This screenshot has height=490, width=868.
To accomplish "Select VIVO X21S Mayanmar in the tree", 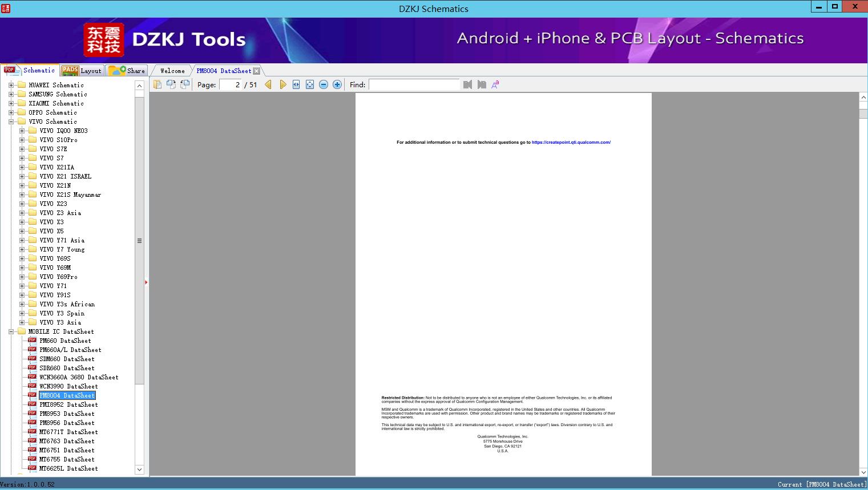I will tap(70, 195).
